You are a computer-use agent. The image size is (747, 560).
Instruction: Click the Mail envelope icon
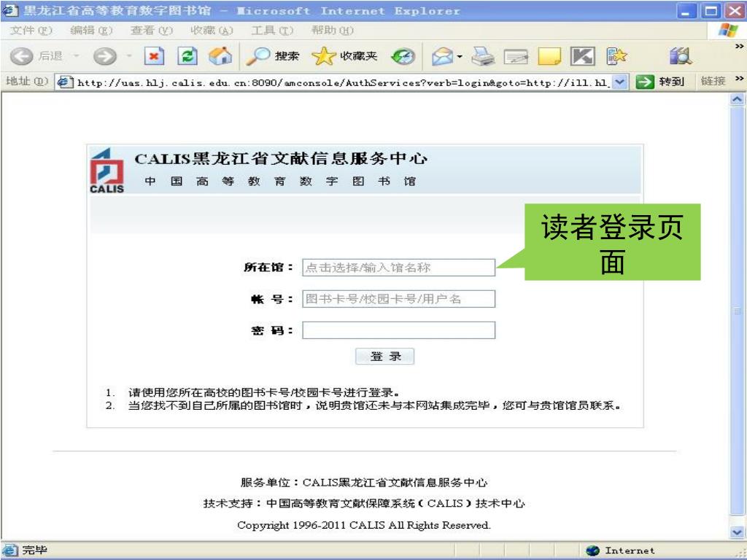coord(443,57)
